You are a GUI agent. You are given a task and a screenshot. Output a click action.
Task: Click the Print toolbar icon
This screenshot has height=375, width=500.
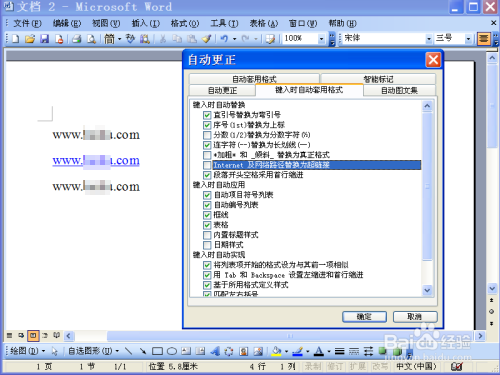coord(77,39)
